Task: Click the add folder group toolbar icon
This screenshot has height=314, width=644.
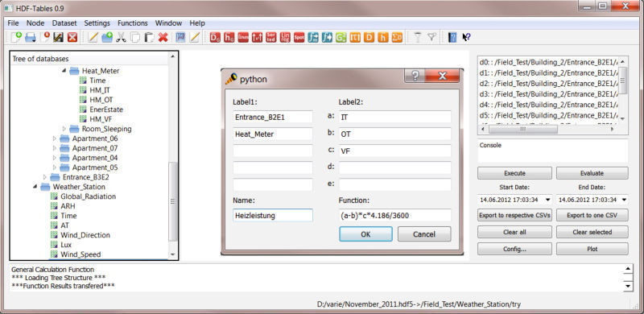Action: (x=107, y=37)
